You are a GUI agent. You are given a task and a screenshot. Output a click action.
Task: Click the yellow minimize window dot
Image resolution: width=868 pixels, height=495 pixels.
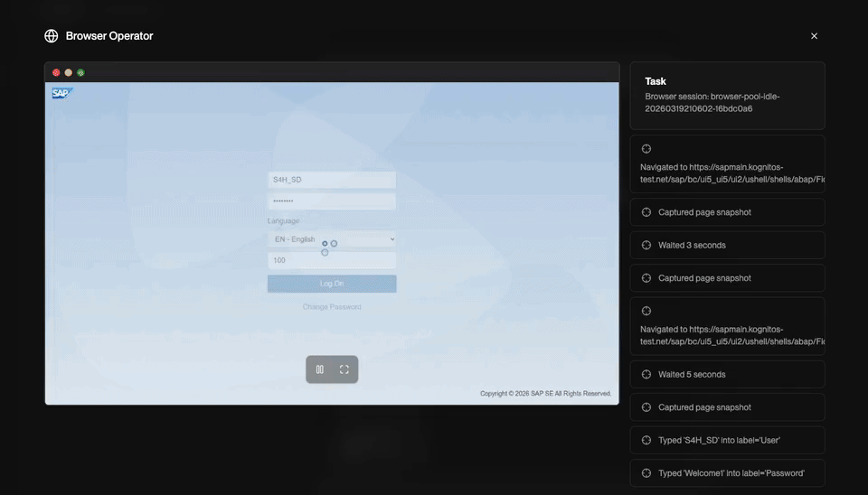click(68, 72)
